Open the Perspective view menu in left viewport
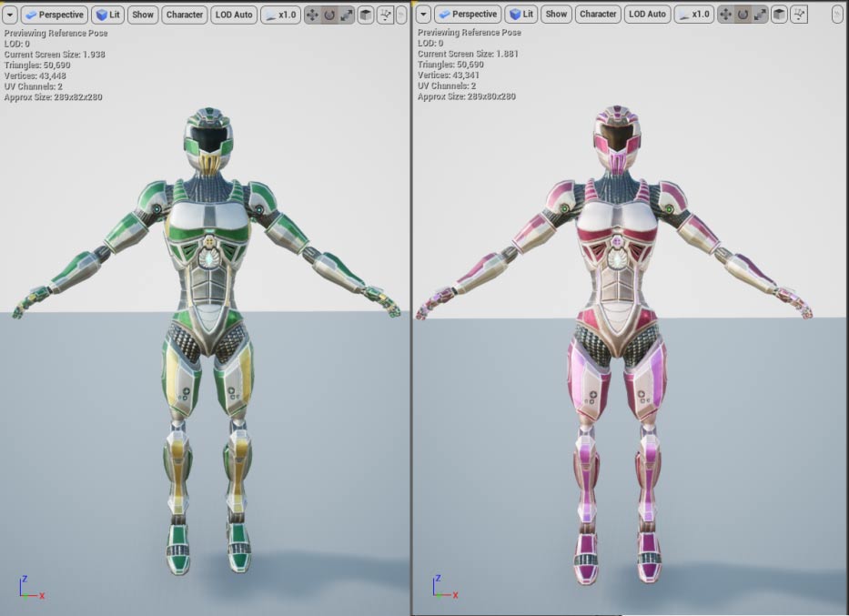This screenshot has height=616, width=849. click(54, 15)
